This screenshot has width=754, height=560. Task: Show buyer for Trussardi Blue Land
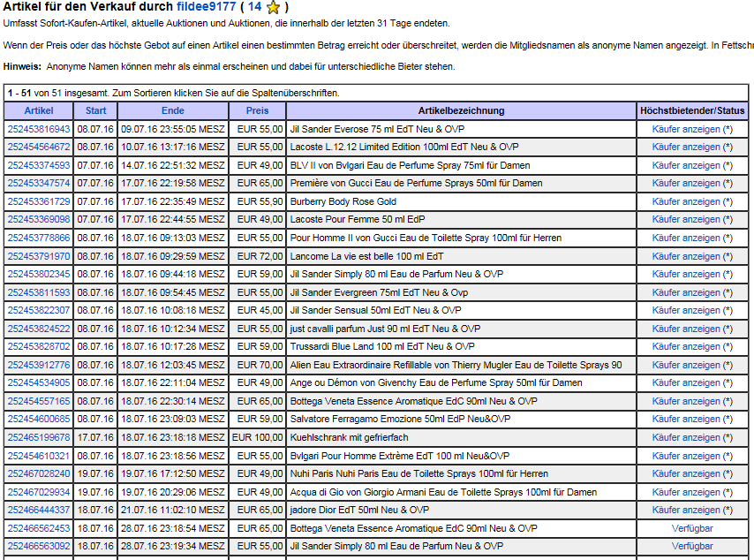[x=686, y=346]
